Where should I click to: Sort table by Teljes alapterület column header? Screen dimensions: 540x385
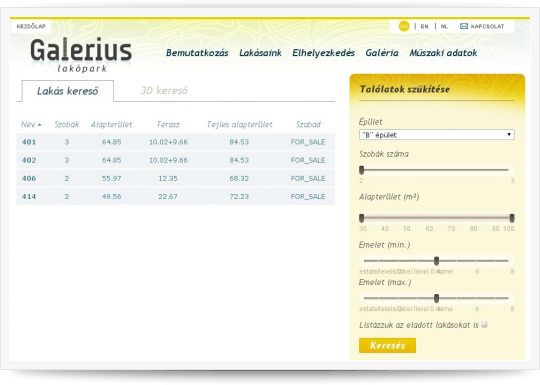pos(239,124)
